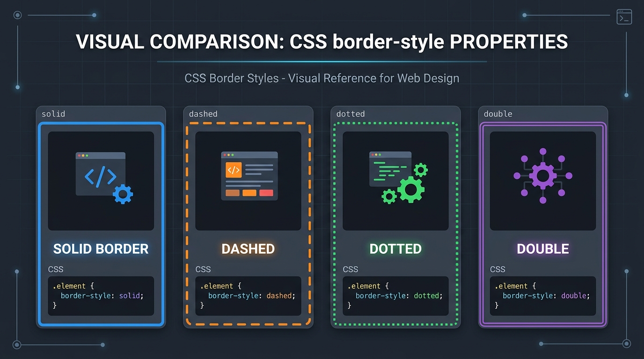Click the large green gear icon
This screenshot has width=644, height=359.
(x=411, y=189)
